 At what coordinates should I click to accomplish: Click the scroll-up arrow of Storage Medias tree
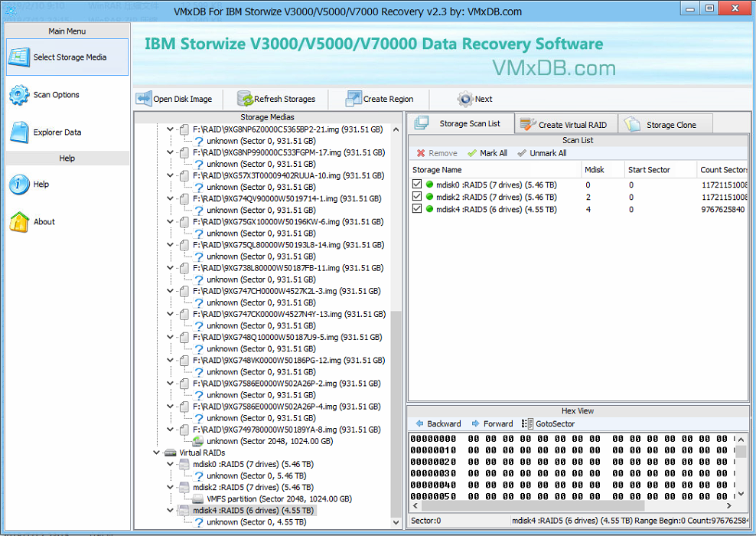[x=396, y=129]
